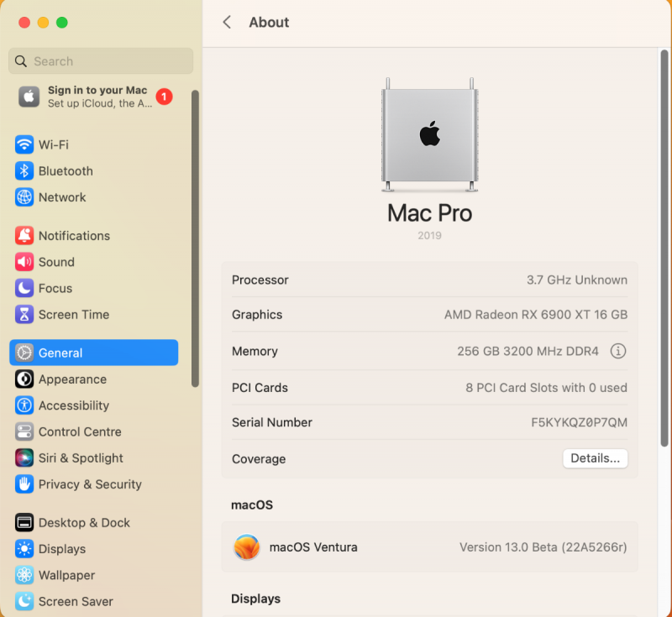This screenshot has height=617, width=672.
Task: Click the Siri & Spotlight icon
Action: coord(24,458)
